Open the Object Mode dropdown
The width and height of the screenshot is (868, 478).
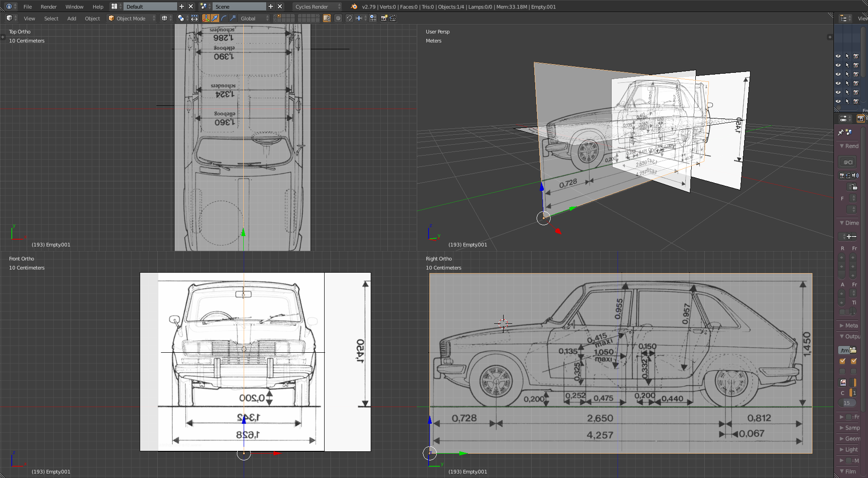132,18
